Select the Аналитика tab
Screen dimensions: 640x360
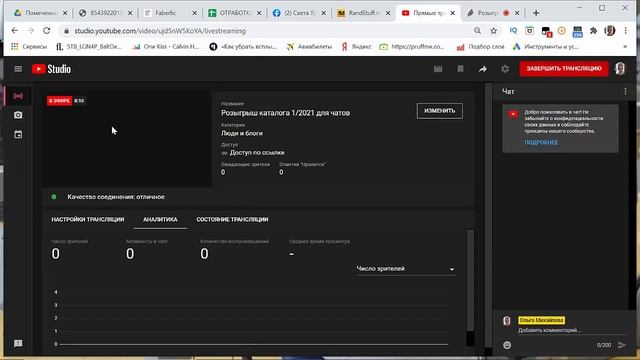[160, 219]
